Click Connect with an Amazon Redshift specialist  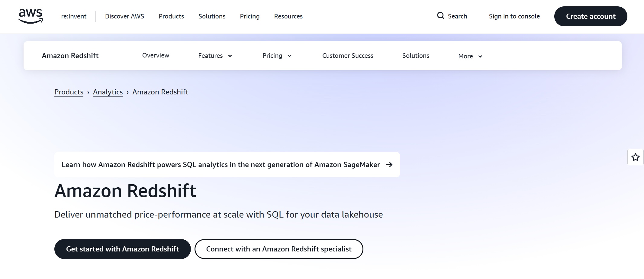click(279, 249)
